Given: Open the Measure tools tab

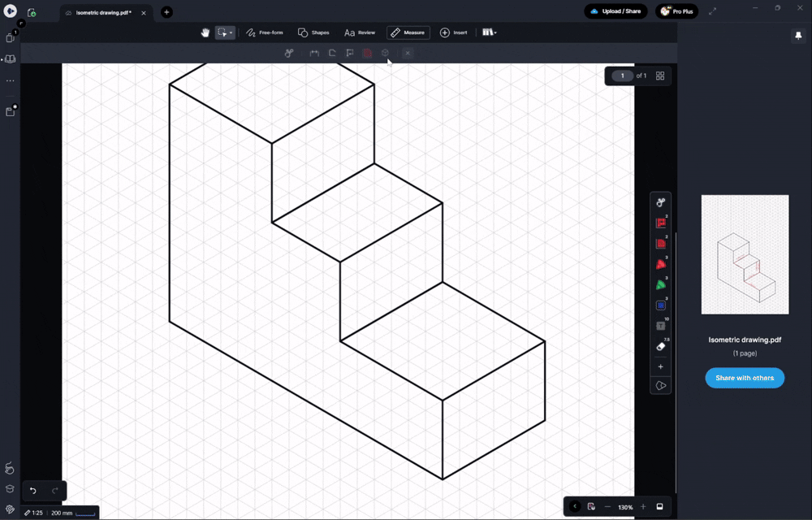Looking at the screenshot, I should tap(408, 32).
